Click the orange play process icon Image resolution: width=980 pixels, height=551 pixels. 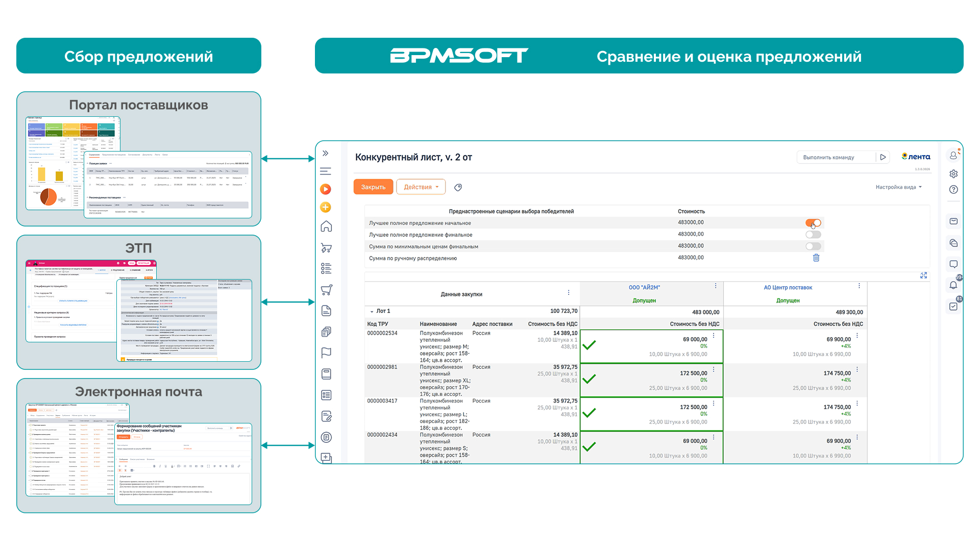(326, 189)
